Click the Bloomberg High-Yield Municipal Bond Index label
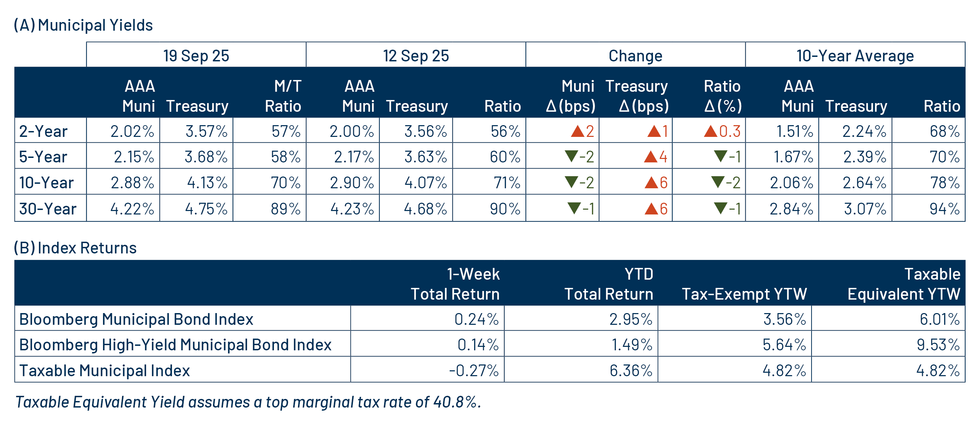 175,344
